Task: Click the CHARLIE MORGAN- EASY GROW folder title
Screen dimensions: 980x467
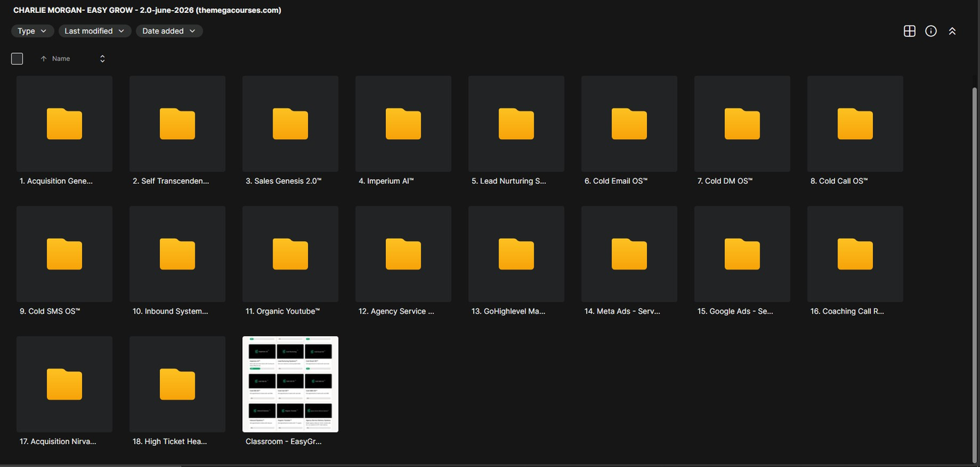Action: (147, 10)
